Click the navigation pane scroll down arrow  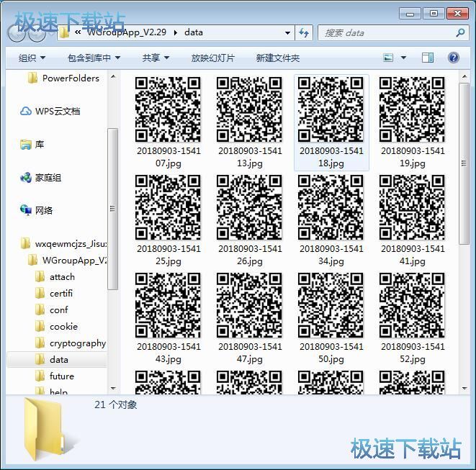pyautogui.click(x=113, y=388)
